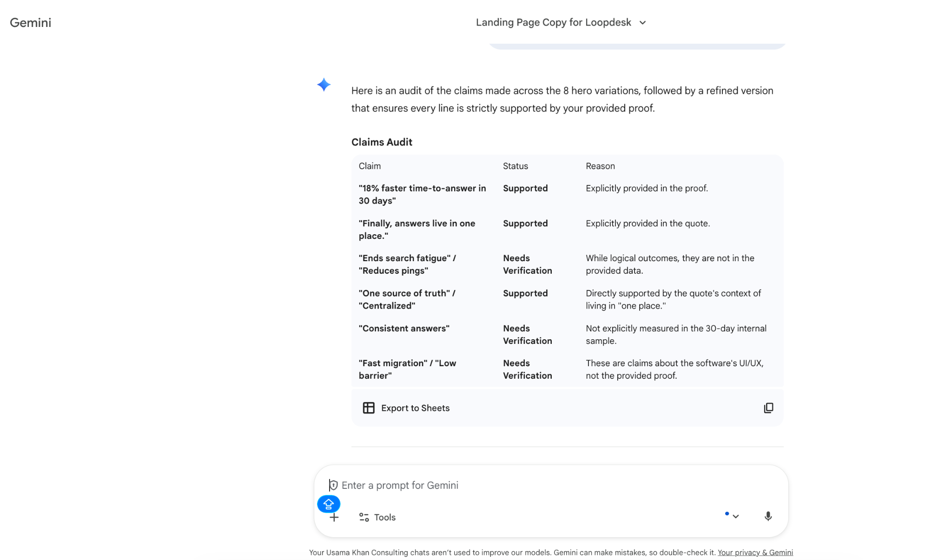Click the shield icon in prompt box
Screen dimensions: 952x560
click(333, 485)
